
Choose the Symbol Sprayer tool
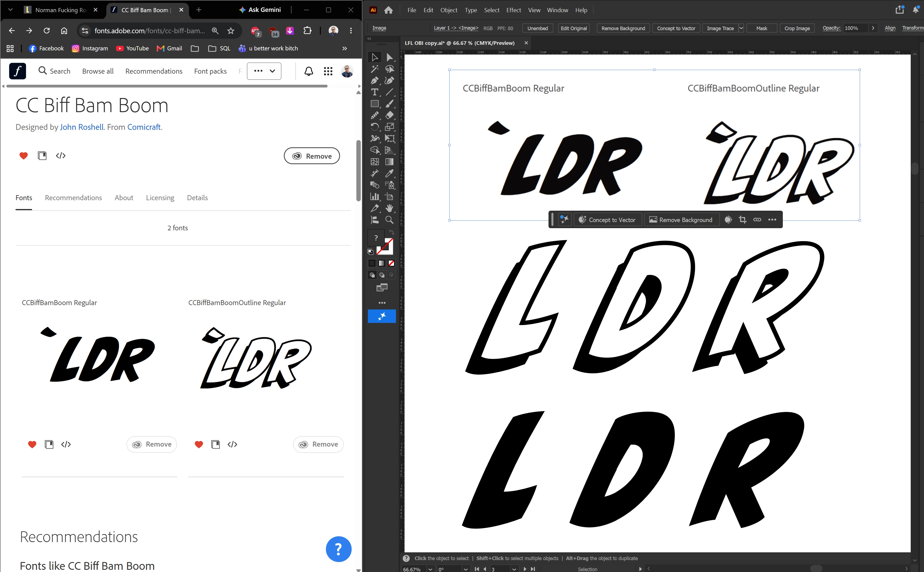(x=389, y=185)
